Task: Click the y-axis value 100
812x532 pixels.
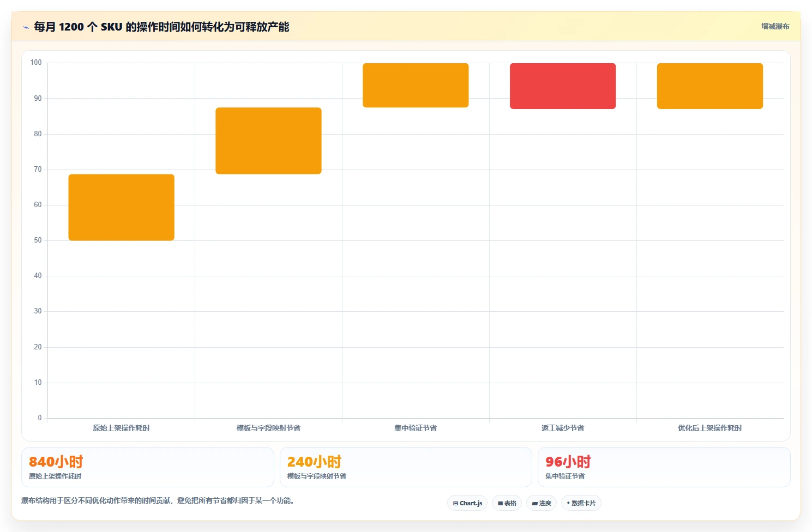Action: [x=36, y=63]
